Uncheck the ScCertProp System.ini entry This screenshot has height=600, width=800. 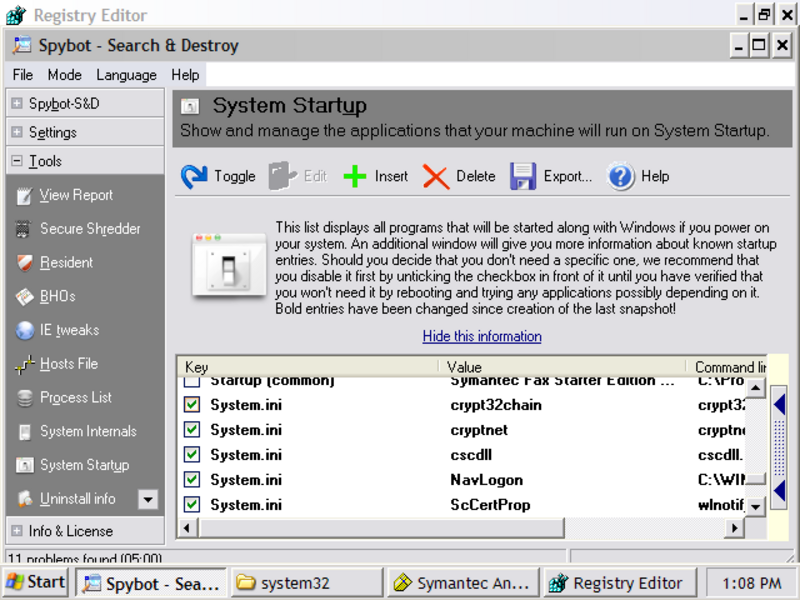pos(192,505)
